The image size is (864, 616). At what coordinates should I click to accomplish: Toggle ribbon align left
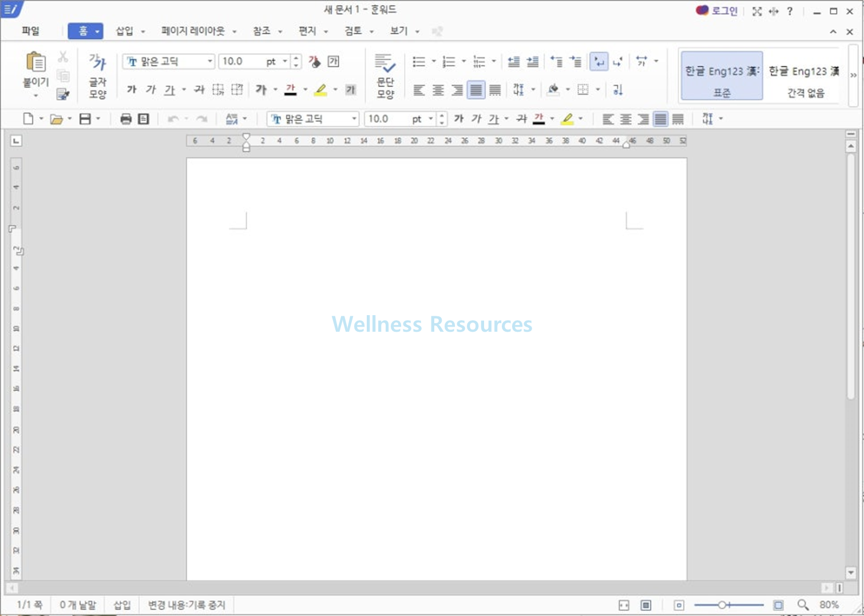[x=419, y=90]
